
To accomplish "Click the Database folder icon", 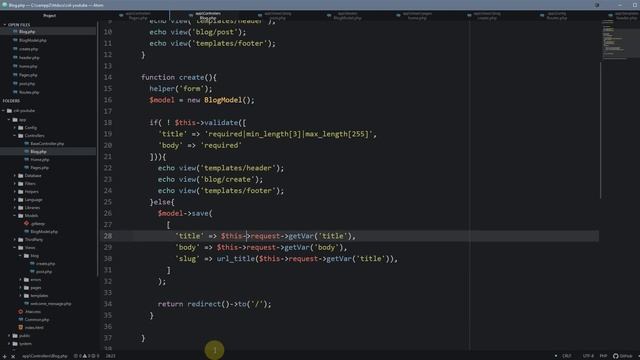I will [x=21, y=176].
